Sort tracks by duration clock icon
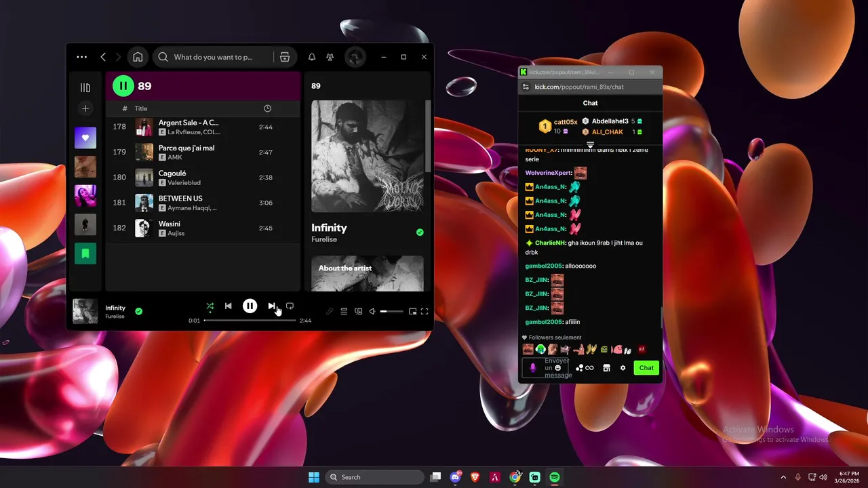Screen dimensions: 868x488 [x=267, y=108]
